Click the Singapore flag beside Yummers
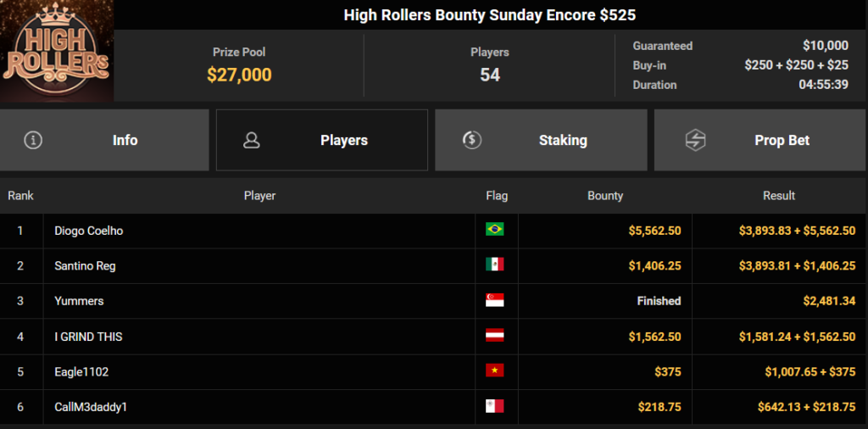 click(494, 301)
